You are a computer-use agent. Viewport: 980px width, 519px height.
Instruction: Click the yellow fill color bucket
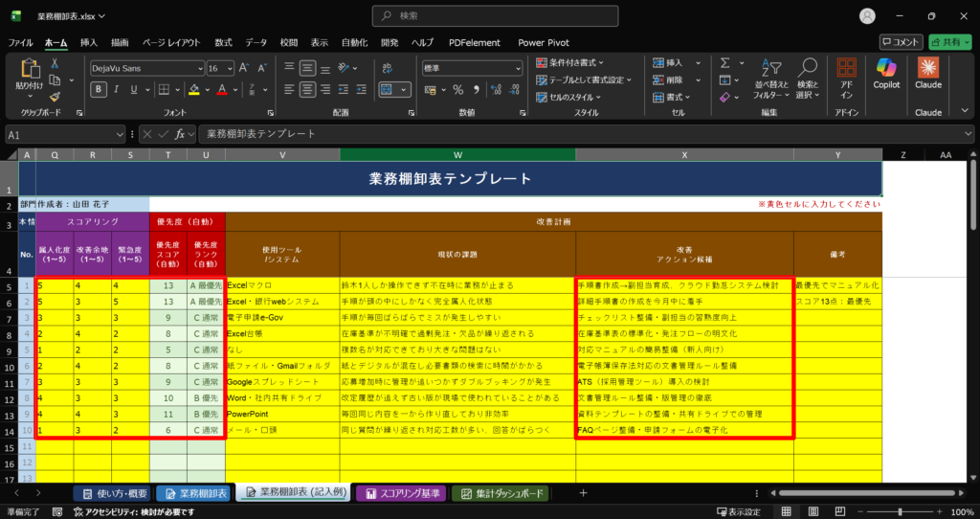193,89
